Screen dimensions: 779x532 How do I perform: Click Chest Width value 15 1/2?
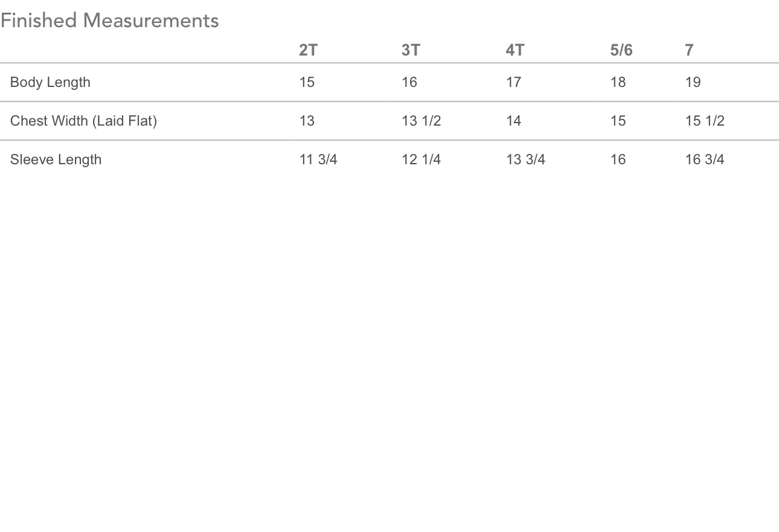click(x=705, y=121)
